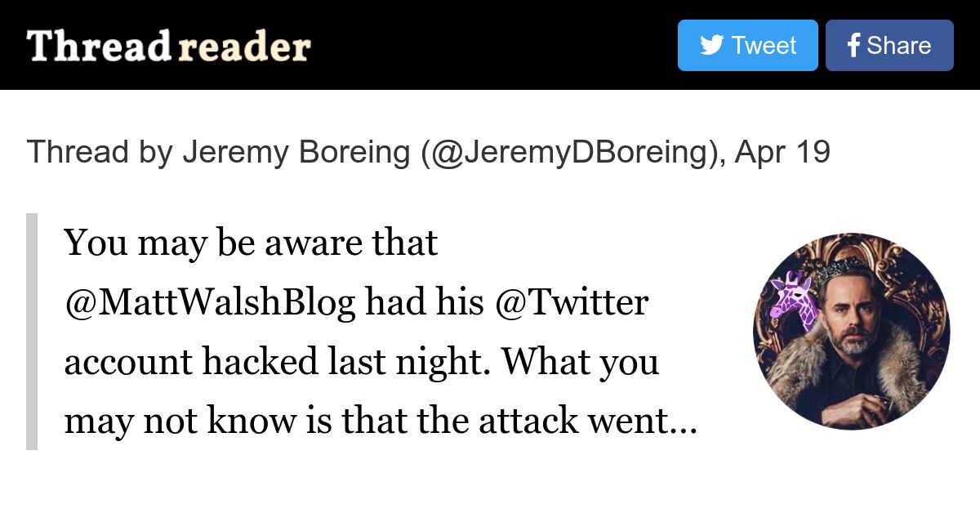Click 'You may be aware that' line
Viewport: 980px width, 513px height.
(x=251, y=243)
